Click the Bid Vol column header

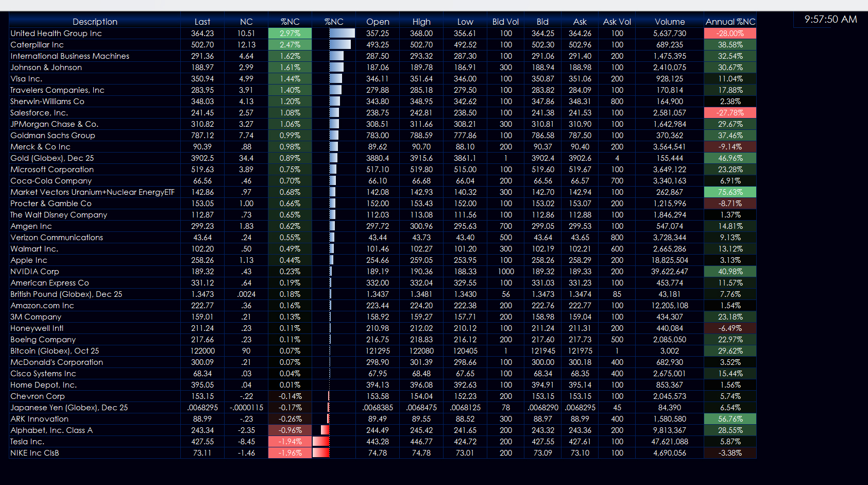tap(505, 22)
